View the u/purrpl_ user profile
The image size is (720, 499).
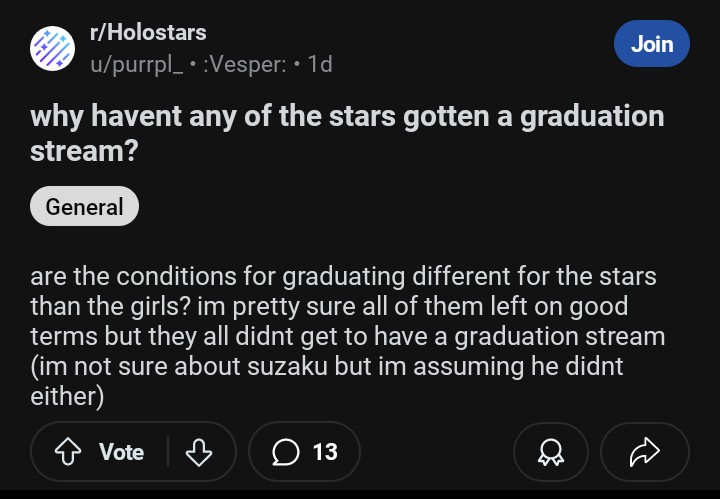135,64
